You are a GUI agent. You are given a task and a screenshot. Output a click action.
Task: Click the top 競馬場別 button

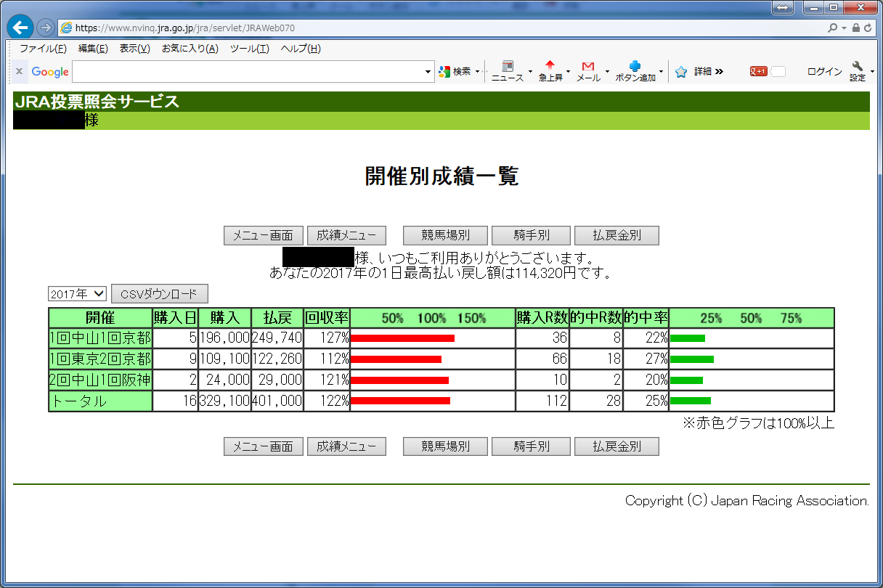coord(445,236)
